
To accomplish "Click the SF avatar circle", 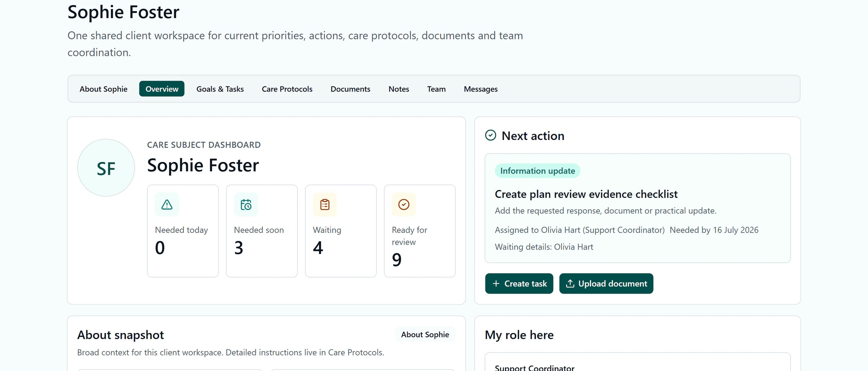I will [106, 168].
